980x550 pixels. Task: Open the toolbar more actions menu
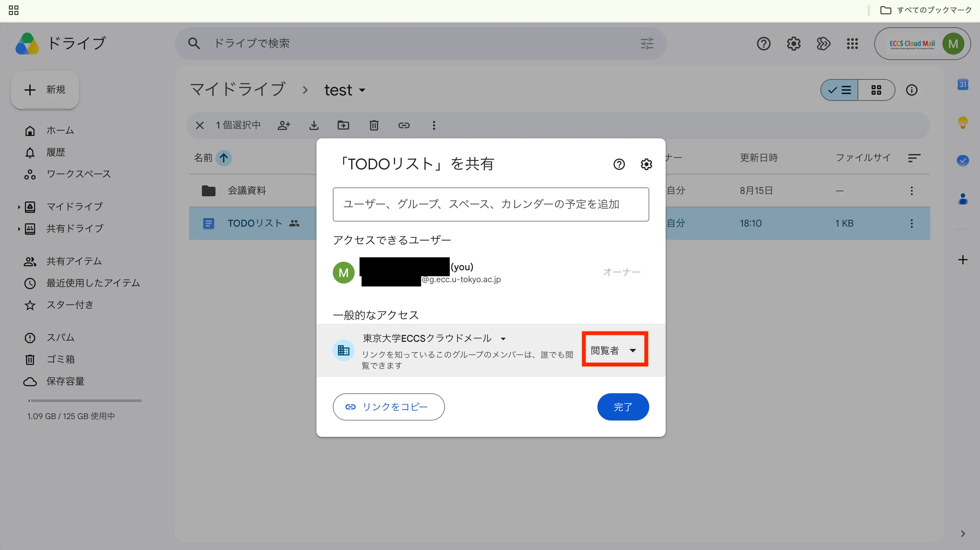[434, 125]
